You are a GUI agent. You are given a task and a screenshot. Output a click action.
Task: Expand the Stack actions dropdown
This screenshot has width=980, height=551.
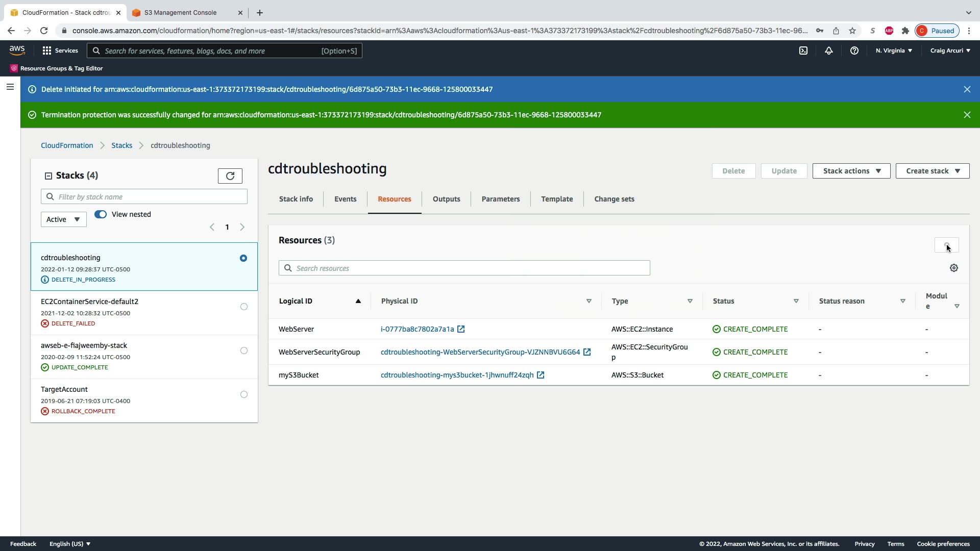point(851,171)
